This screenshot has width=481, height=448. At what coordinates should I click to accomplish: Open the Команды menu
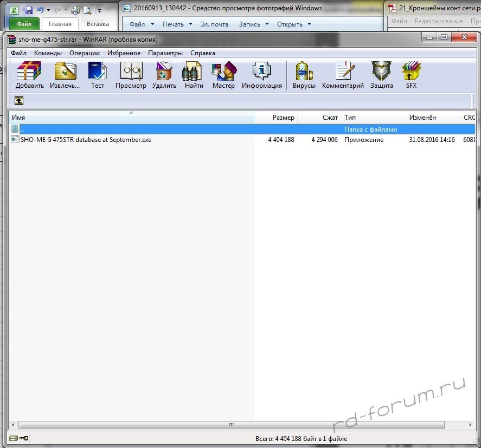click(x=48, y=53)
